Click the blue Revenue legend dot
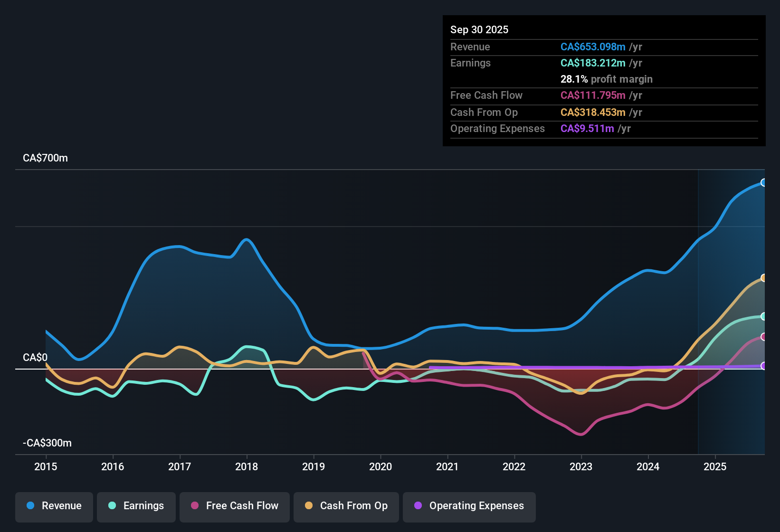Viewport: 780px width, 532px height. click(x=30, y=505)
